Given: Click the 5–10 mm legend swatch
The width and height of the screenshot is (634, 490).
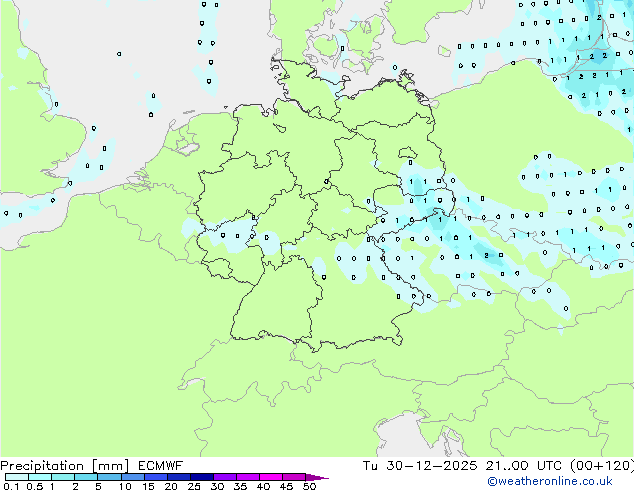Looking at the screenshot, I should [x=110, y=477].
